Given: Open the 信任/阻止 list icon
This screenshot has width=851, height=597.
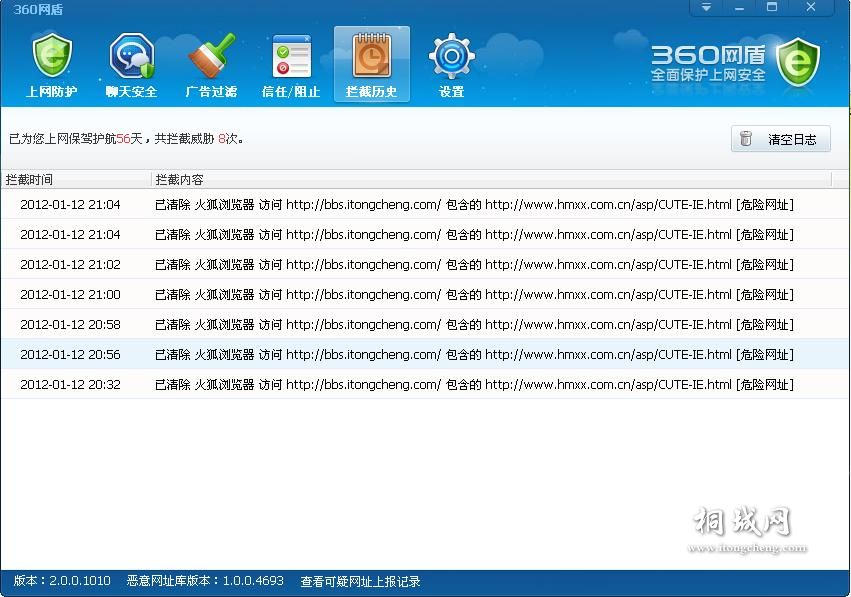Looking at the screenshot, I should pyautogui.click(x=291, y=65).
